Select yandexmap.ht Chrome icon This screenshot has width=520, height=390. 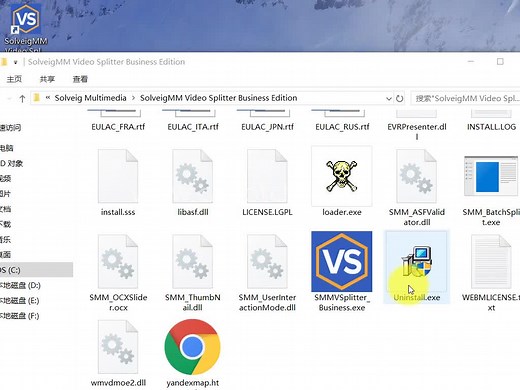coord(192,347)
